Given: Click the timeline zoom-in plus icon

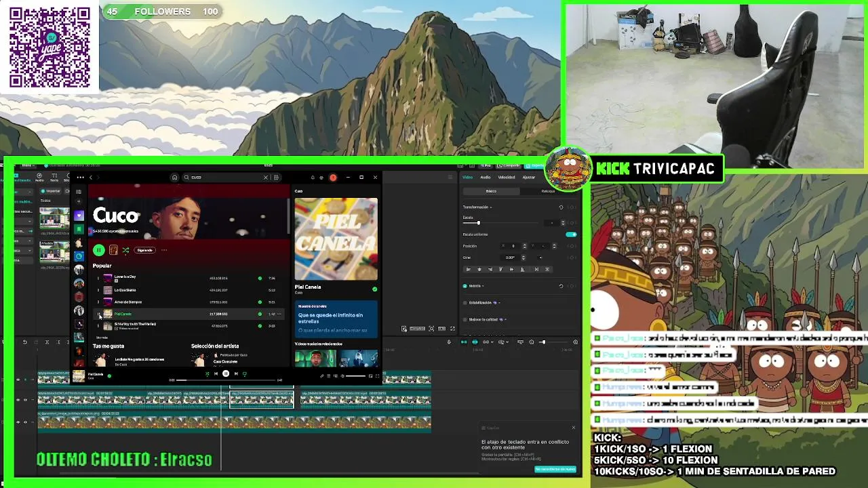Looking at the screenshot, I should 576,342.
